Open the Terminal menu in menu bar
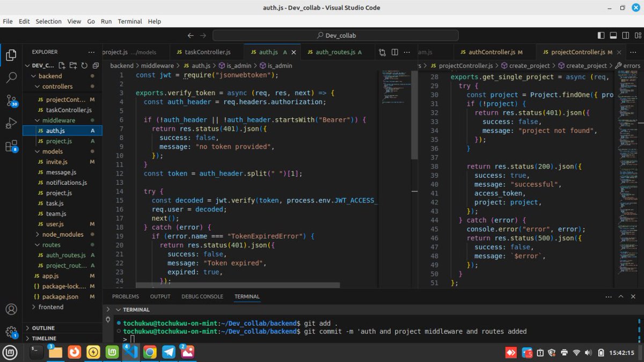 pyautogui.click(x=130, y=21)
